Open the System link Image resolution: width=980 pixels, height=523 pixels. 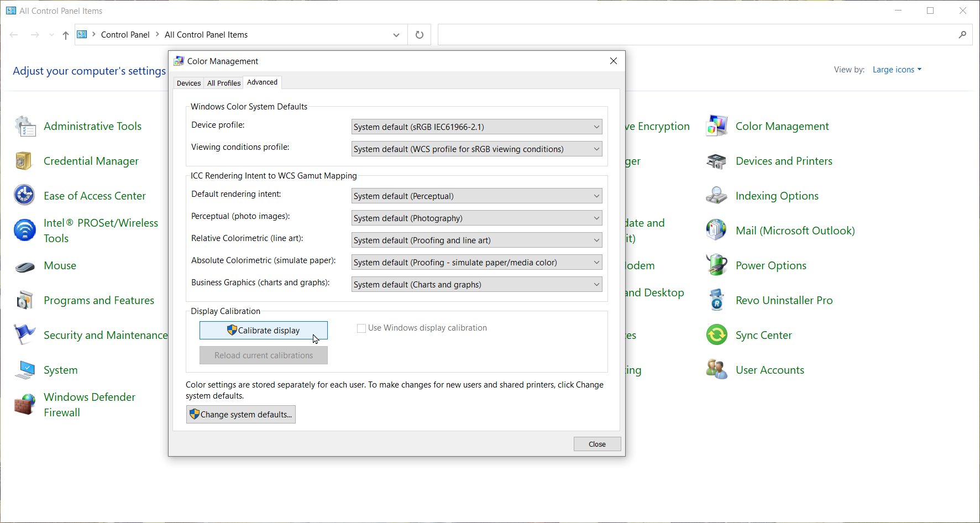[x=61, y=370]
